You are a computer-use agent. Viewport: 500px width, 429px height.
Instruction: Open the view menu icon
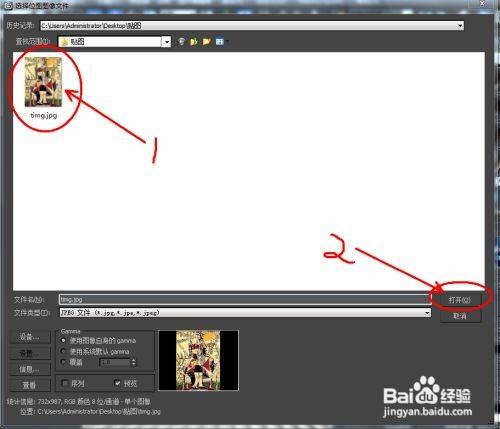click(220, 42)
